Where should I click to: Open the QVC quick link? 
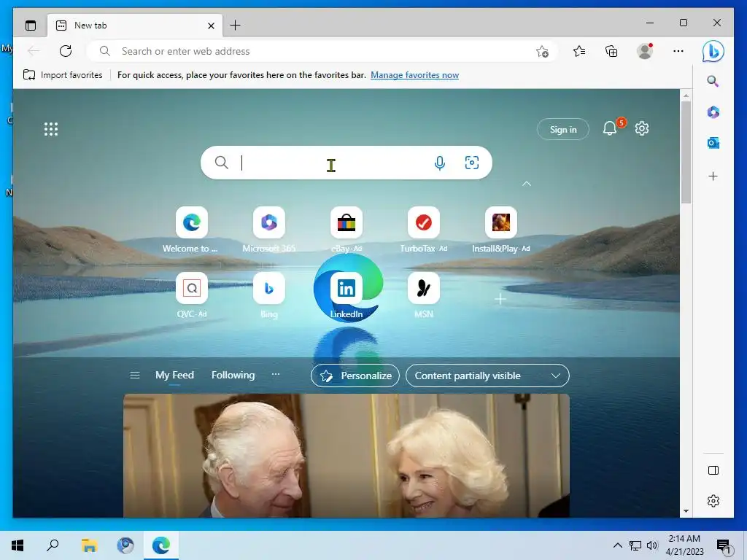click(192, 295)
